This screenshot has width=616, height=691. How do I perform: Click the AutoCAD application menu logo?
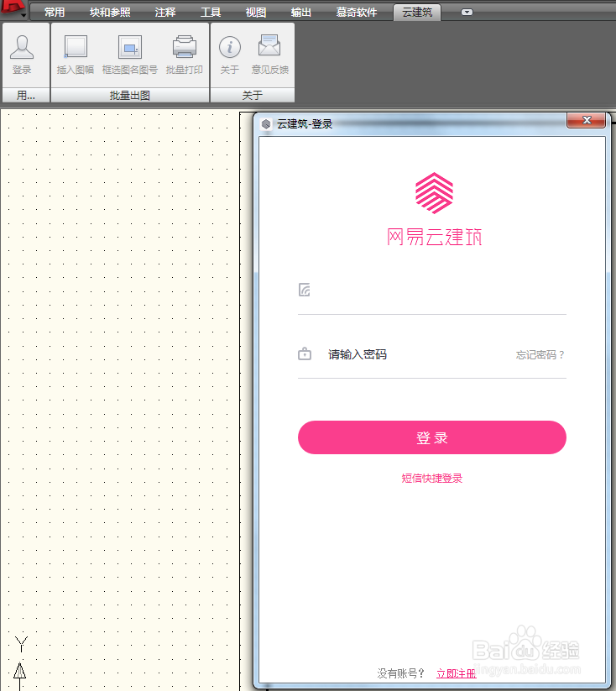(13, 8)
